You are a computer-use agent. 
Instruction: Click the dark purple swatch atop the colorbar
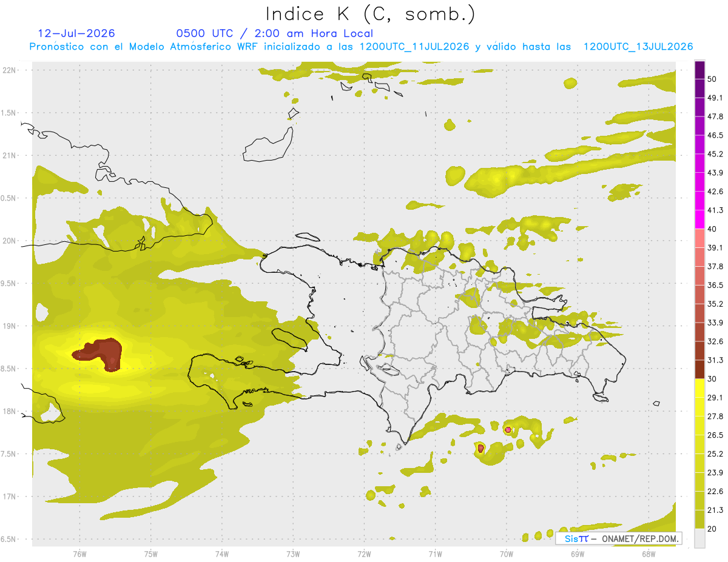tap(699, 70)
